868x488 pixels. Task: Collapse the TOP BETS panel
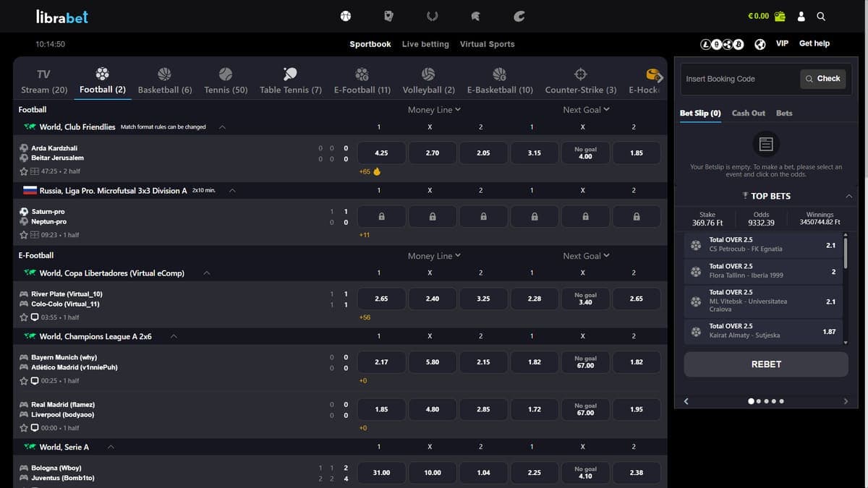click(849, 196)
